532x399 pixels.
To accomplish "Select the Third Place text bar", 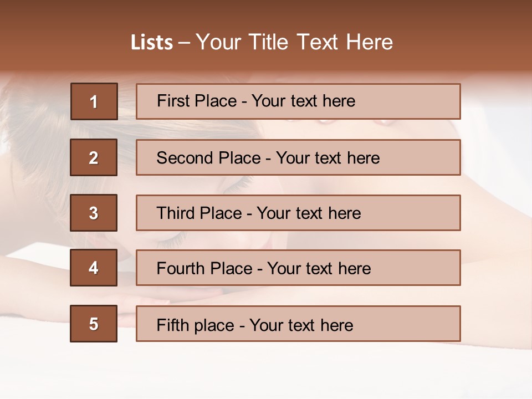I will tap(298, 213).
